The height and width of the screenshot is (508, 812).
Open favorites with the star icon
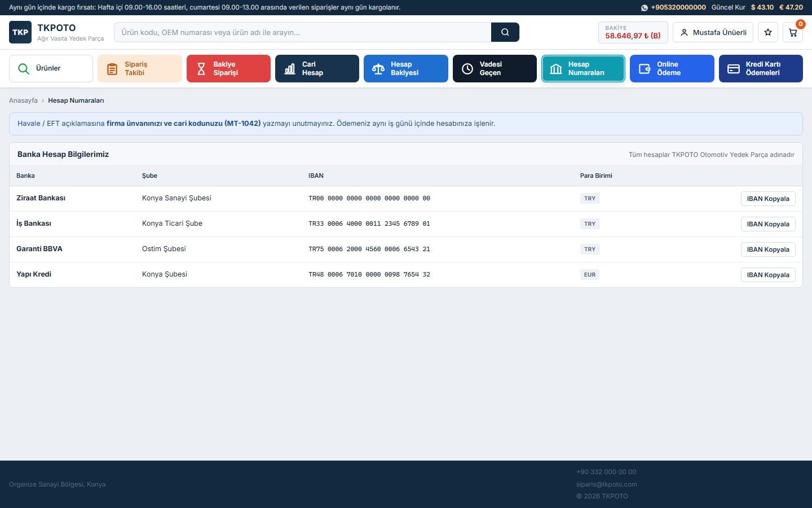[x=768, y=32]
